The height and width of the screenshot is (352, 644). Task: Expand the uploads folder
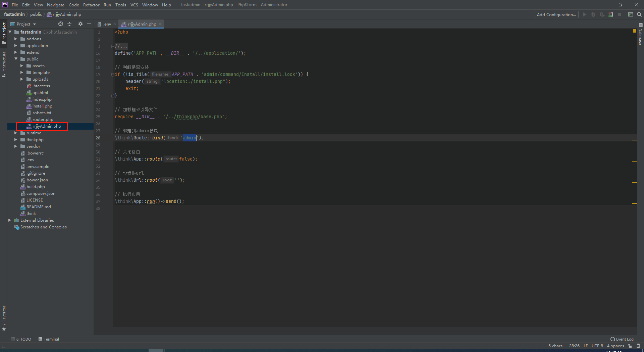click(21, 79)
